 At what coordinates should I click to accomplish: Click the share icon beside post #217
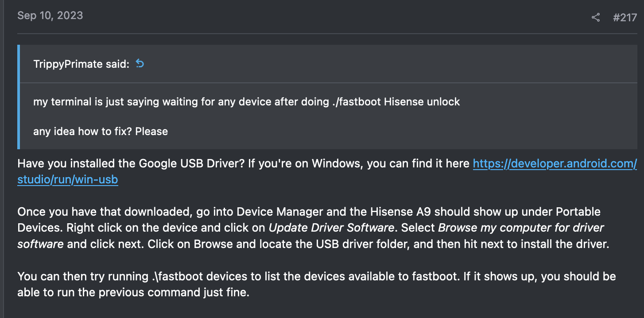[x=596, y=18]
